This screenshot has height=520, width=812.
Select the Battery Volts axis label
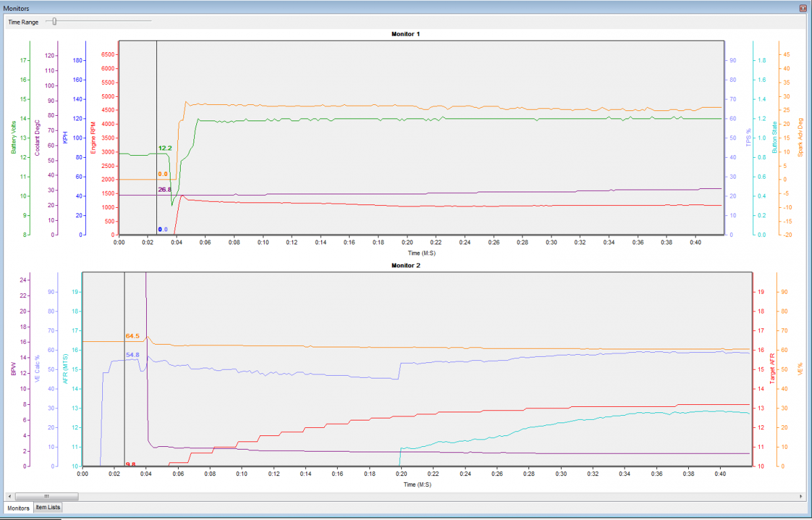coord(14,137)
